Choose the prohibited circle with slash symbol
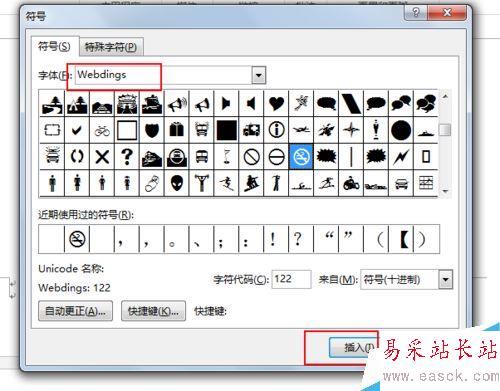The height and width of the screenshot is (391, 500). click(251, 157)
